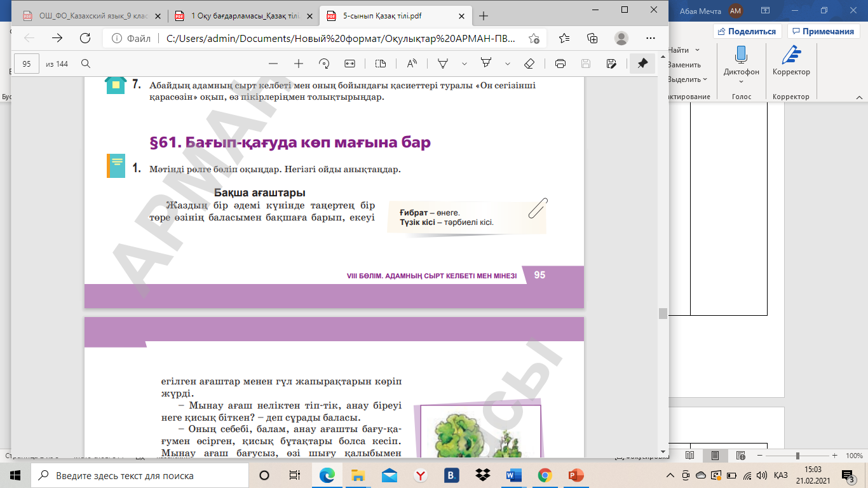
Task: Expand Draw pen options dropdown
Action: (x=465, y=64)
